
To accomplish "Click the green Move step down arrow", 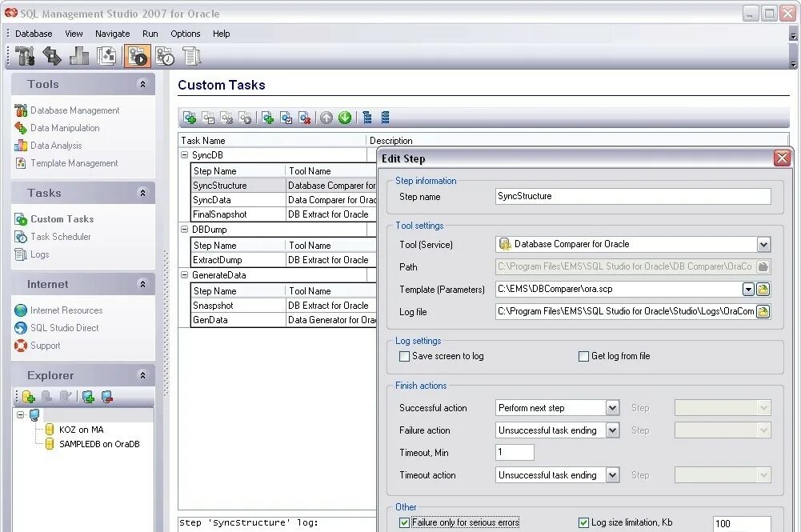I will (x=345, y=118).
